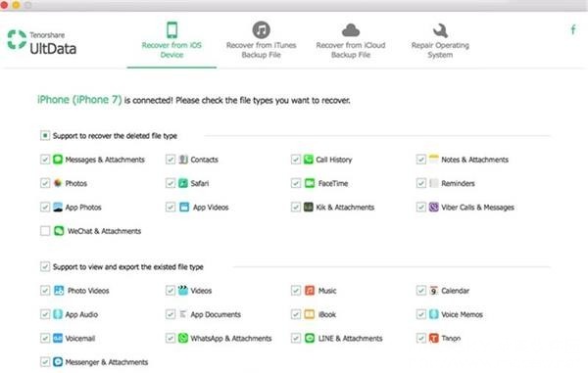Uncheck the Messenger & Attachments checkbox
This screenshot has width=588, height=373.
(x=45, y=362)
